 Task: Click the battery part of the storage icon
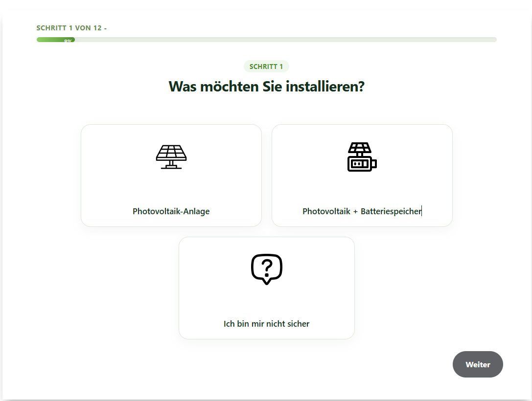tap(362, 164)
